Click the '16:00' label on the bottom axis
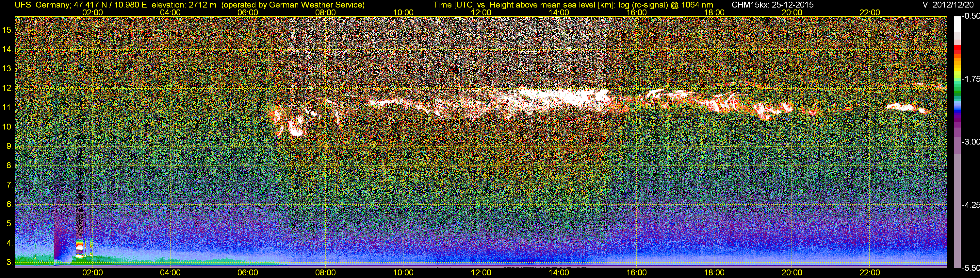980x278 pixels. [636, 273]
